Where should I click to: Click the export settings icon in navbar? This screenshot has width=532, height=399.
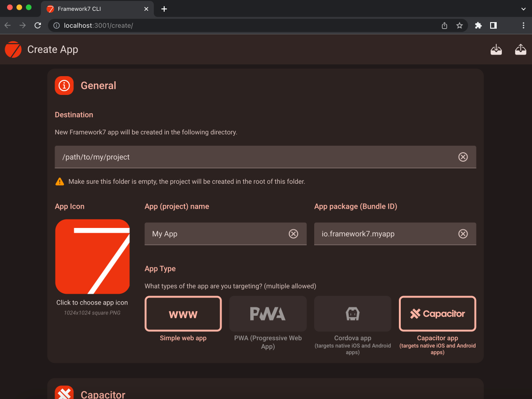pos(521,49)
